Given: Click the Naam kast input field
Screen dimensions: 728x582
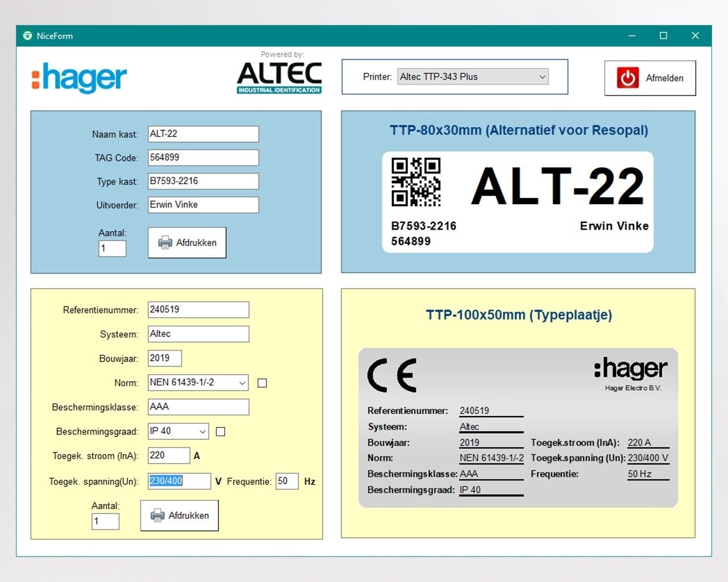Looking at the screenshot, I should pyautogui.click(x=203, y=134).
